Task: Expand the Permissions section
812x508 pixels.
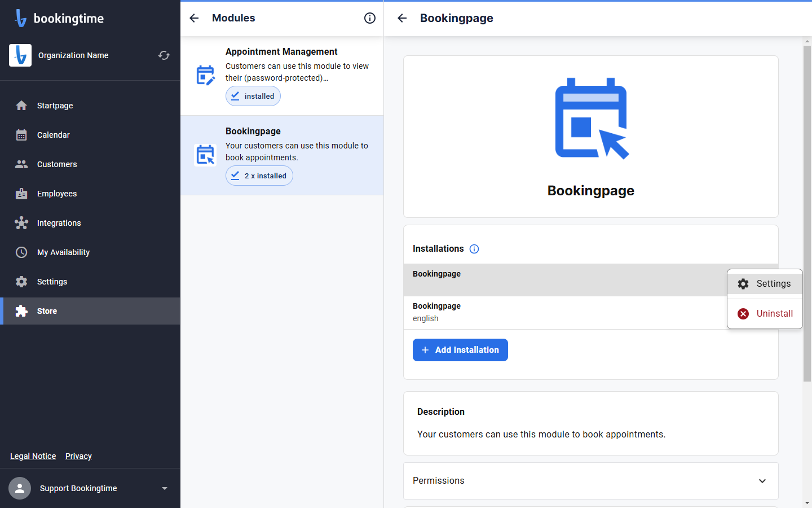Action: 591,481
